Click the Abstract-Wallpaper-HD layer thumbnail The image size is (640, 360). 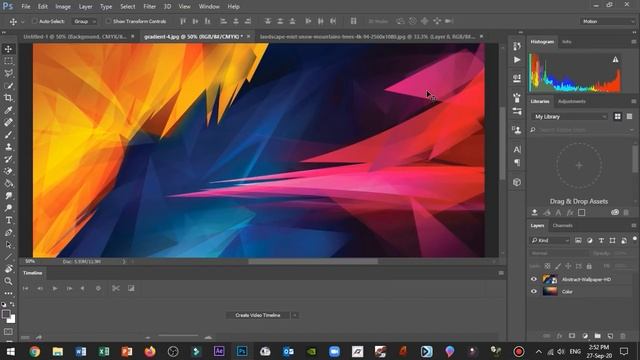click(x=550, y=279)
